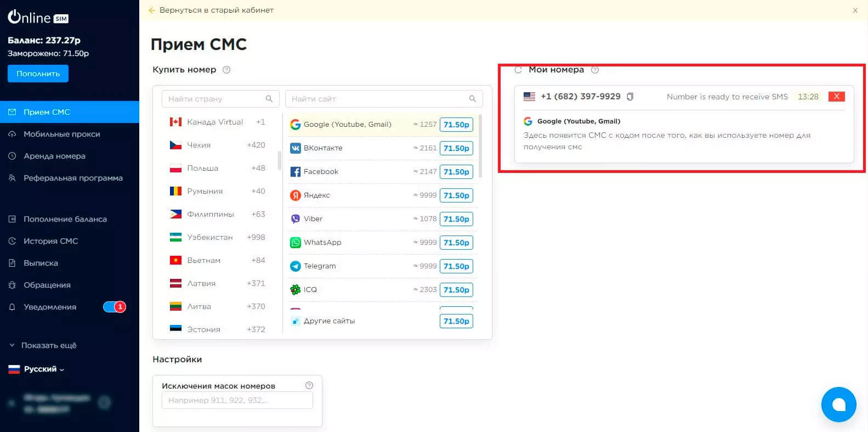Click the mask exclusions field Например 911
Image resolution: width=868 pixels, height=432 pixels.
(x=237, y=400)
